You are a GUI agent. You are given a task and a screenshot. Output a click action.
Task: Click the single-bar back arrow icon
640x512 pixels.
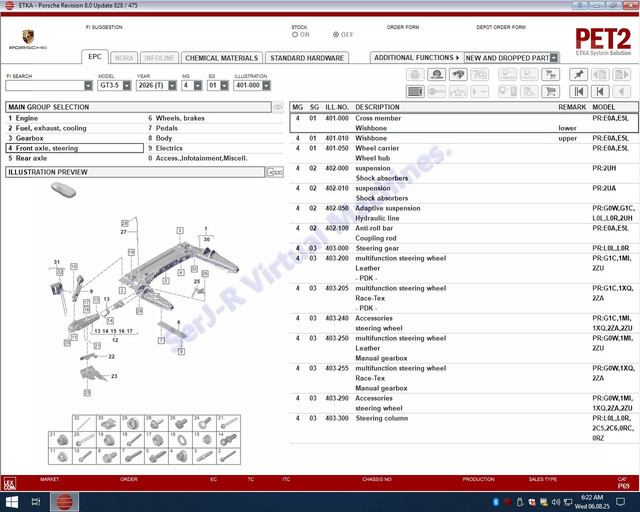[x=600, y=91]
